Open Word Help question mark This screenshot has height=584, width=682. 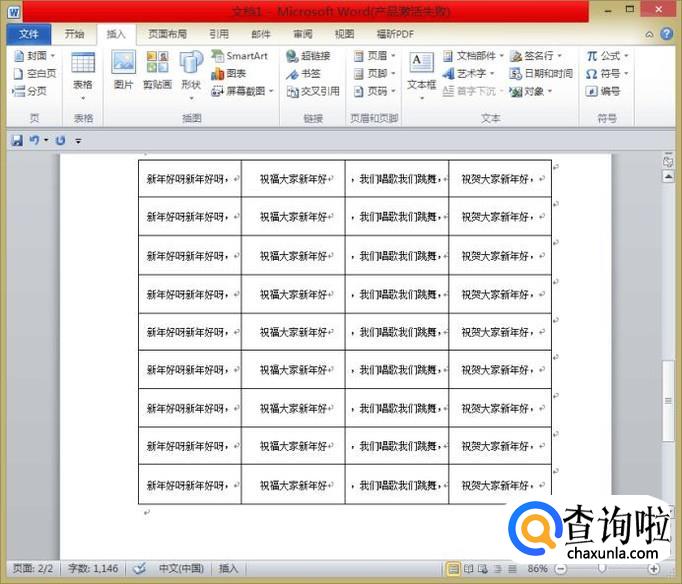pyautogui.click(x=666, y=34)
